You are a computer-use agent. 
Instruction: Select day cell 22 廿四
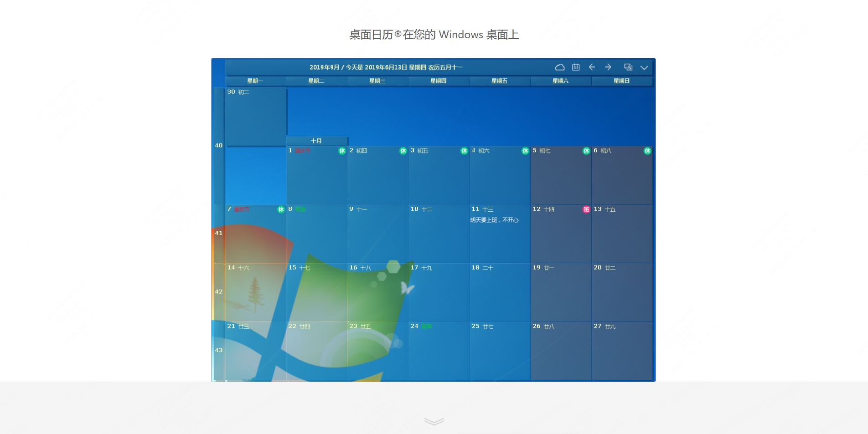click(317, 351)
